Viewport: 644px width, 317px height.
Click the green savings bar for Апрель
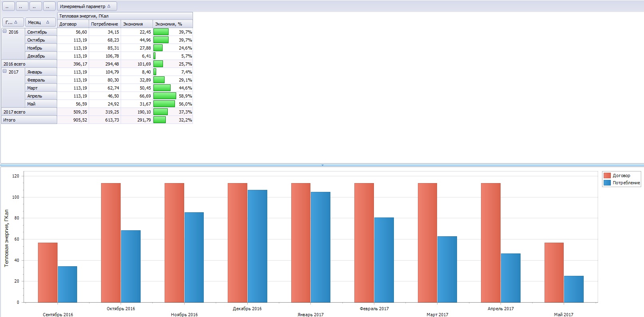165,96
